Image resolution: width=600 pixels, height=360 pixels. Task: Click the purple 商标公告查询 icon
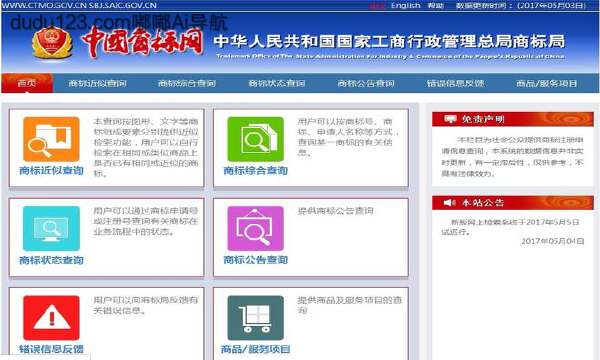tap(256, 228)
